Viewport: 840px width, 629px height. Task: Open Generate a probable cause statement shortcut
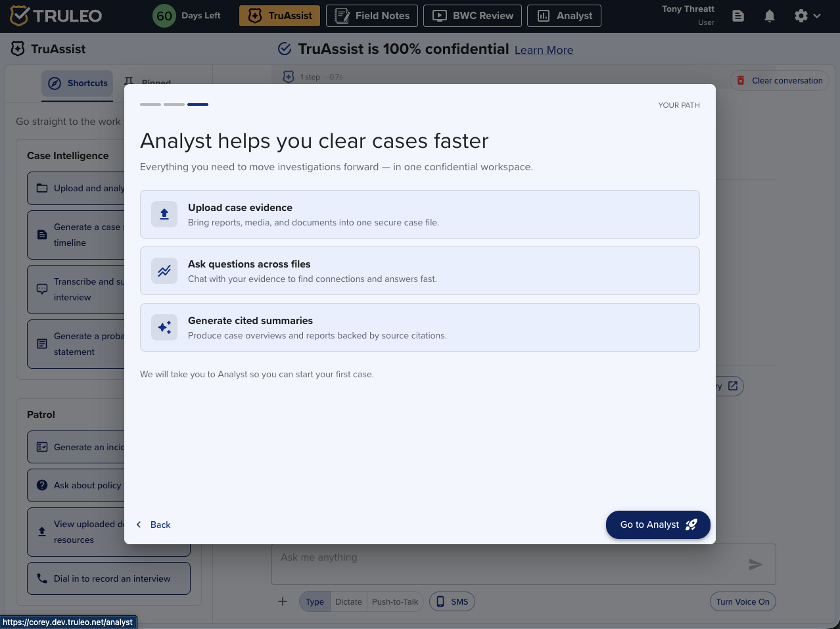coord(76,344)
